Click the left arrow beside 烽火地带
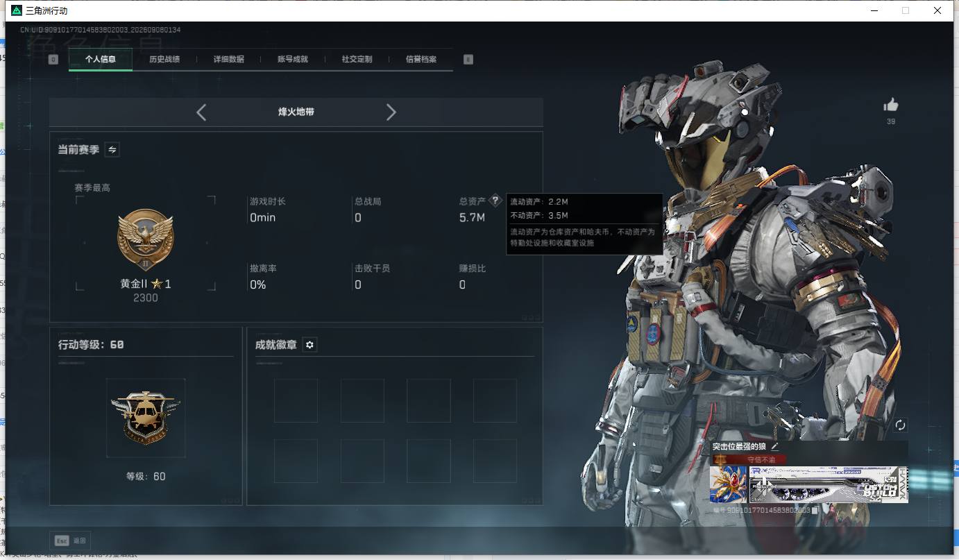The image size is (959, 560). [201, 112]
